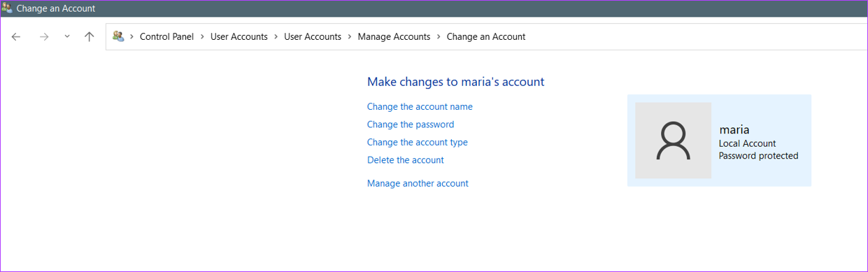
Task: Choose Delete the account
Action: coord(406,160)
